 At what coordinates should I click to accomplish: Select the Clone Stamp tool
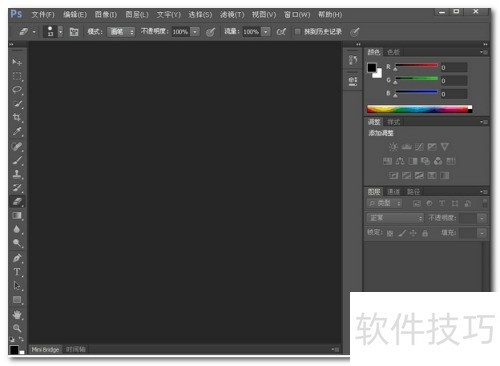17,174
